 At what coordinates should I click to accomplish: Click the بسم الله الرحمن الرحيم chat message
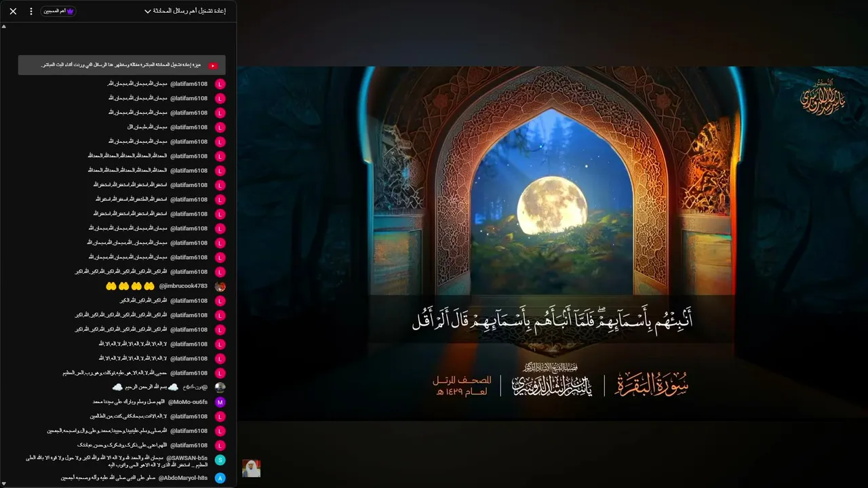coord(144,387)
